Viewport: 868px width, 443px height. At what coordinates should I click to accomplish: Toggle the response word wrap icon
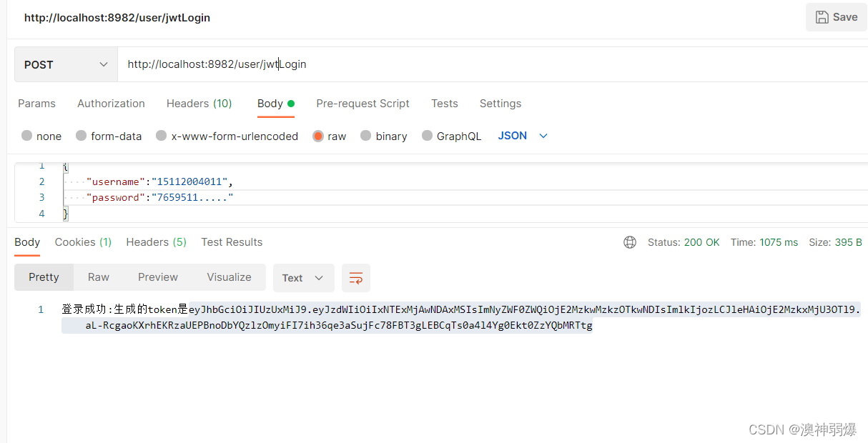(x=356, y=278)
